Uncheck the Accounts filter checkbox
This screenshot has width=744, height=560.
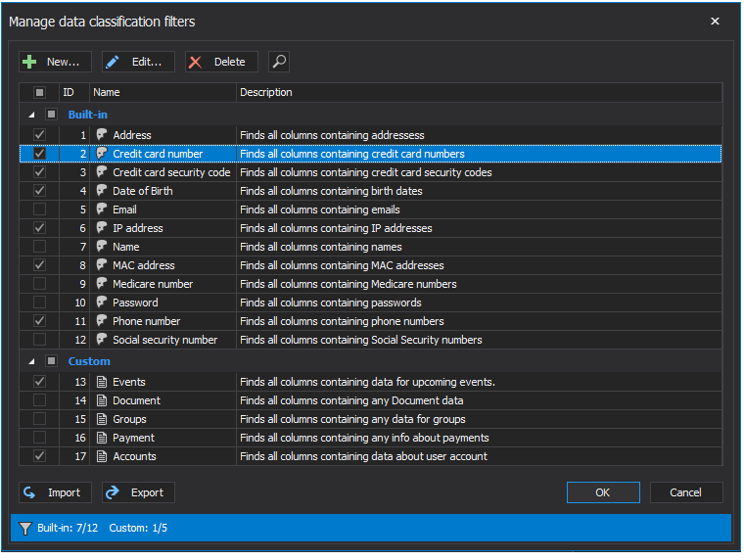point(39,456)
